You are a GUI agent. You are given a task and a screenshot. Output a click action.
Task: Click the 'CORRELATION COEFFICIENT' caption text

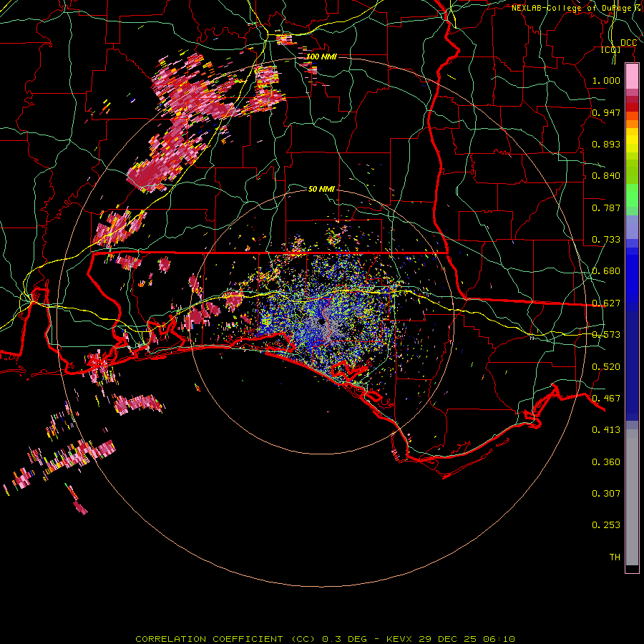209,639
